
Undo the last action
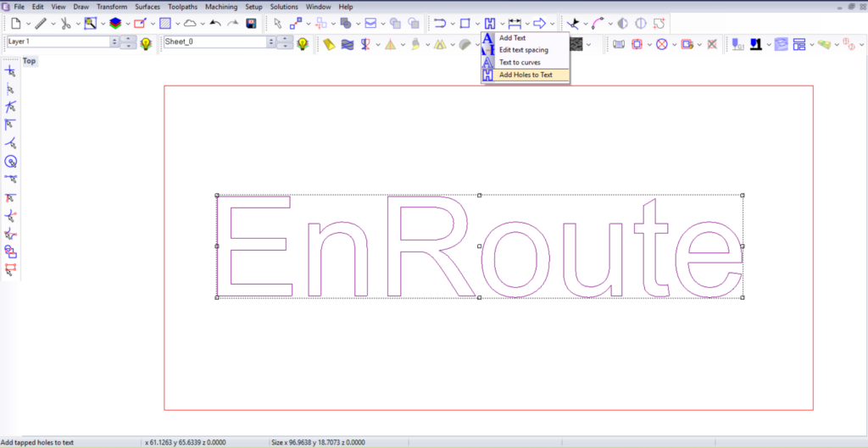click(x=215, y=24)
